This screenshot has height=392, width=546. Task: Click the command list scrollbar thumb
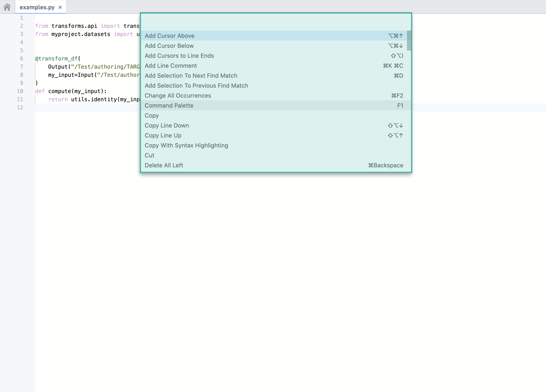pyautogui.click(x=409, y=41)
